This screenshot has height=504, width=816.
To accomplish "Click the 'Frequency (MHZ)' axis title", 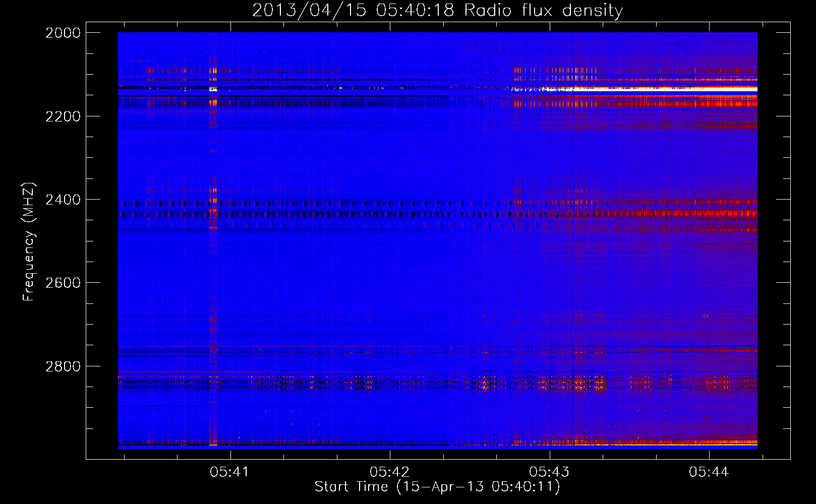I will 29,242.
